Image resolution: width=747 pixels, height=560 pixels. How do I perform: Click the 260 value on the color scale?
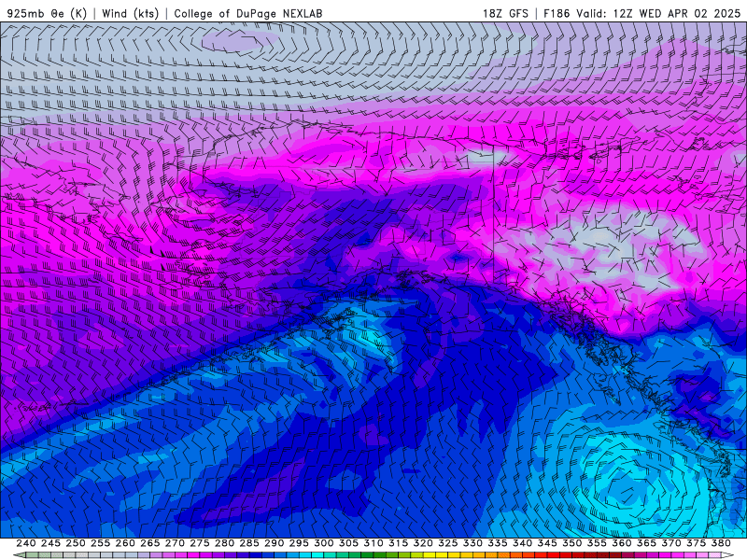click(125, 543)
